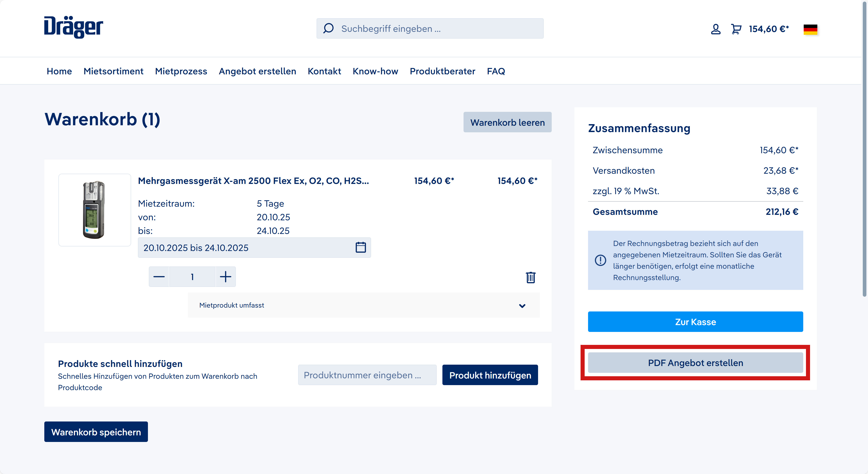Click the search magnifier icon

(x=328, y=28)
